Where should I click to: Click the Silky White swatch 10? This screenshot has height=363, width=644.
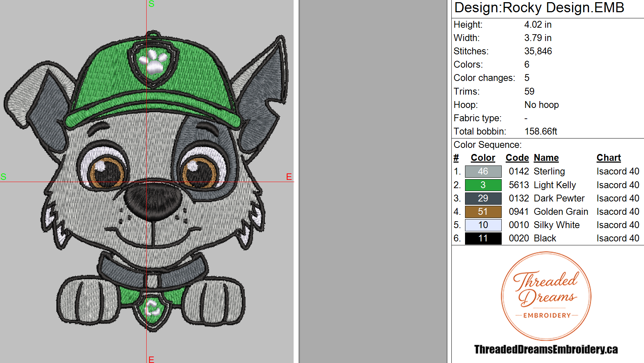pos(483,225)
